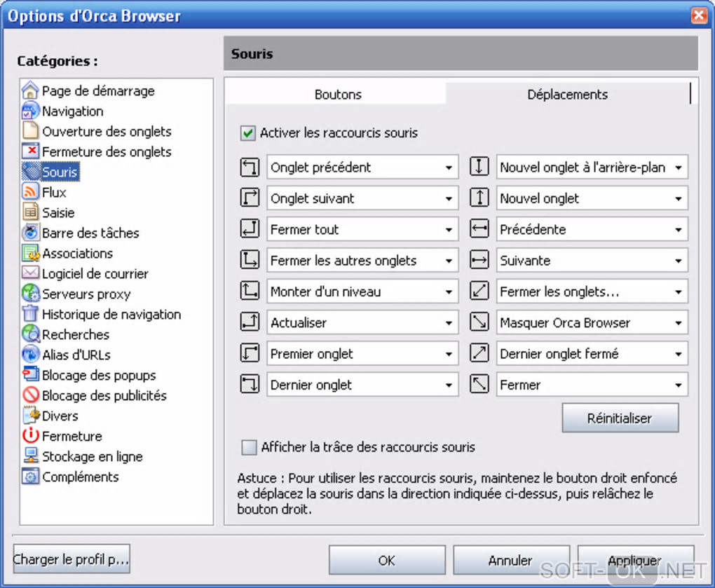Click the Blocage des popups window icon
The image size is (715, 588).
pyautogui.click(x=30, y=375)
